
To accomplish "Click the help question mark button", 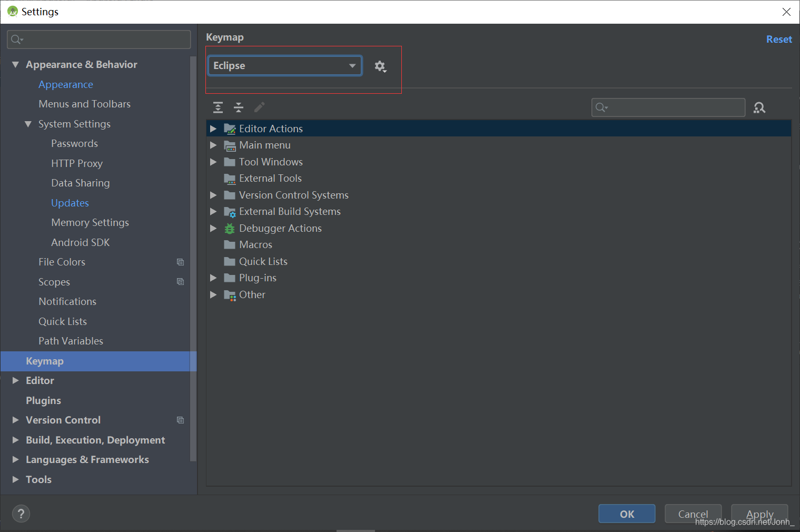I will [x=21, y=514].
